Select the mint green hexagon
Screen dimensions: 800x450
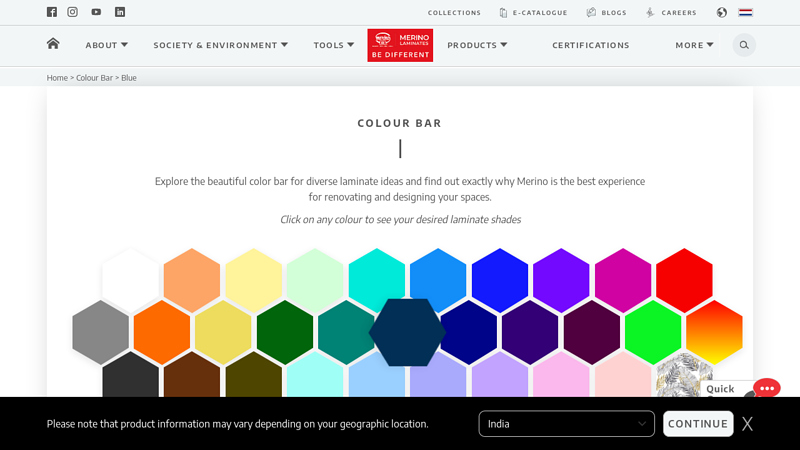(x=315, y=280)
